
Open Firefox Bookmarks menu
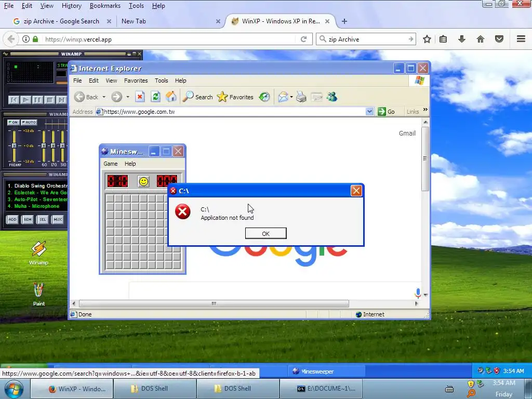pos(105,6)
